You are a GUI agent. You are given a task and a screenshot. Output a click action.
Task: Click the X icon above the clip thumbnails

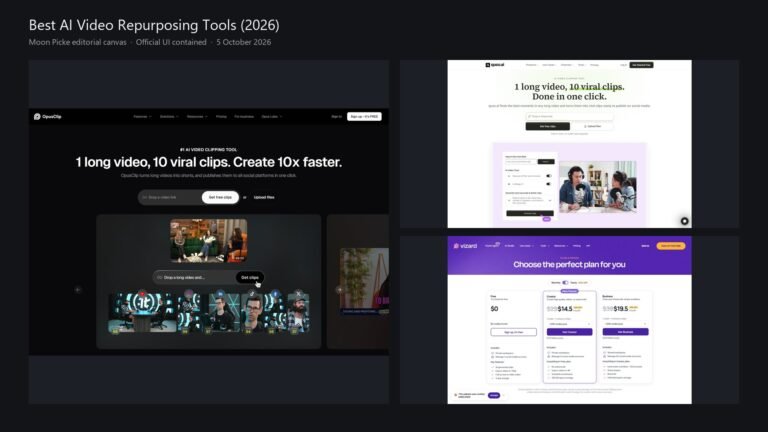tap(298, 294)
